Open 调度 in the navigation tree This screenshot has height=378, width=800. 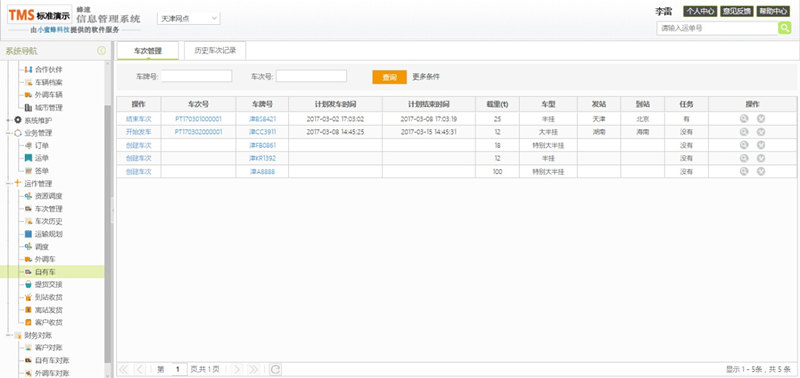pyautogui.click(x=42, y=247)
